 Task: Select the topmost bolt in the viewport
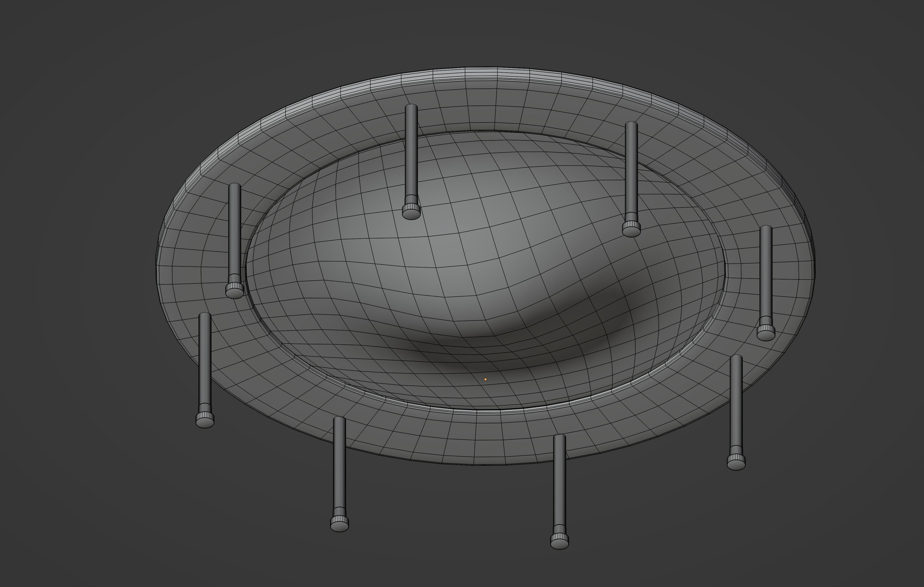point(411,161)
